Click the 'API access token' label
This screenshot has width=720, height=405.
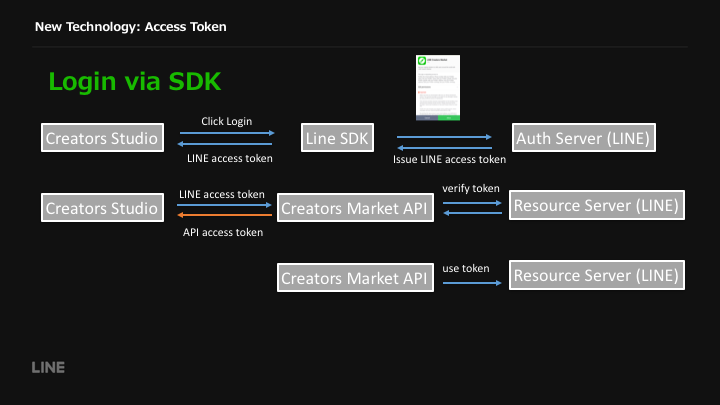pos(223,232)
